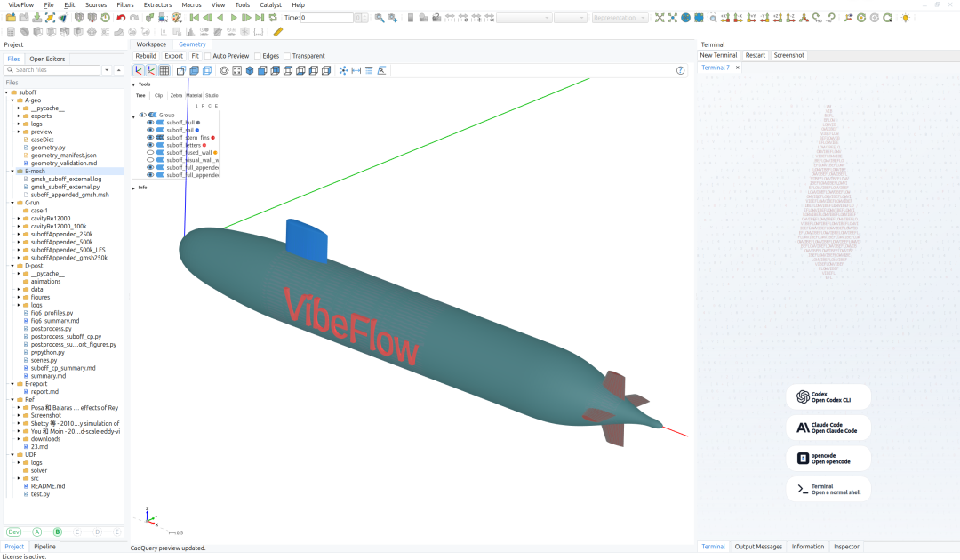Image resolution: width=960 pixels, height=560 pixels.
Task: Click the isometric view icon
Action: click(804, 18)
